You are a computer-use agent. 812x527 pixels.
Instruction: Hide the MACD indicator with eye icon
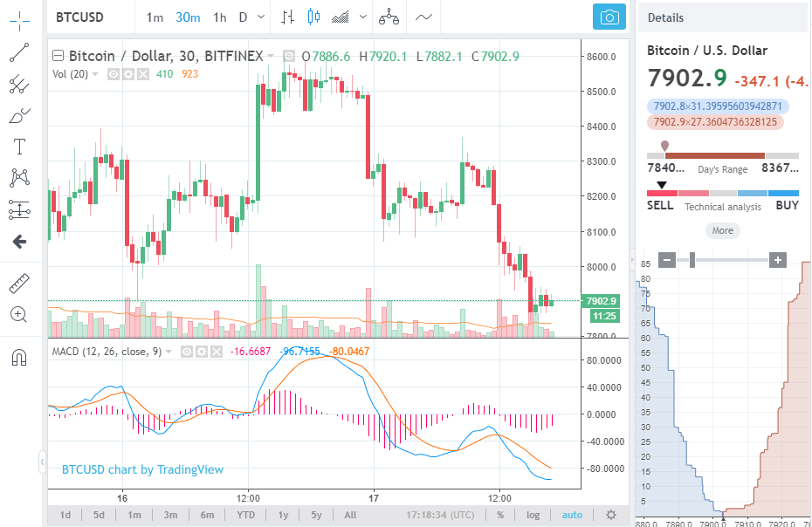pos(186,352)
